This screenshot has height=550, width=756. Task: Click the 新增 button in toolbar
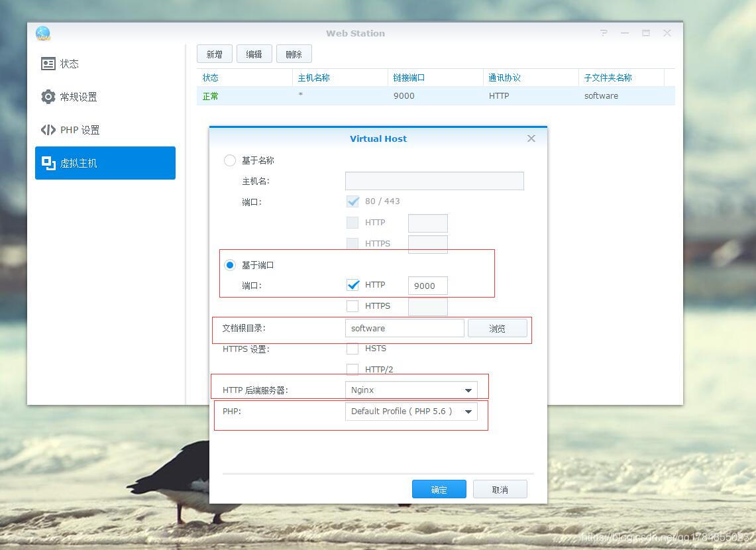[x=214, y=54]
